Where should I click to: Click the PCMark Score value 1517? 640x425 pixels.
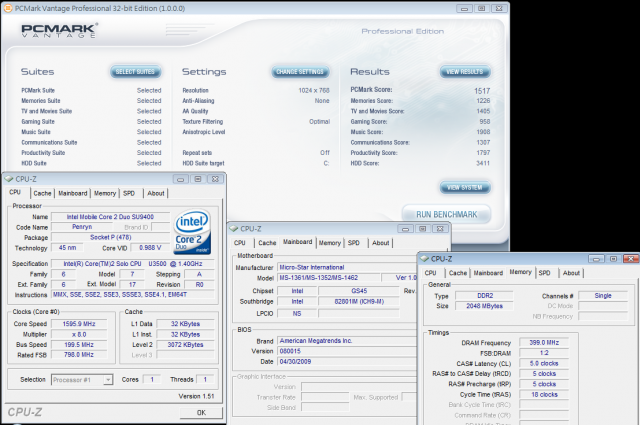[482, 91]
